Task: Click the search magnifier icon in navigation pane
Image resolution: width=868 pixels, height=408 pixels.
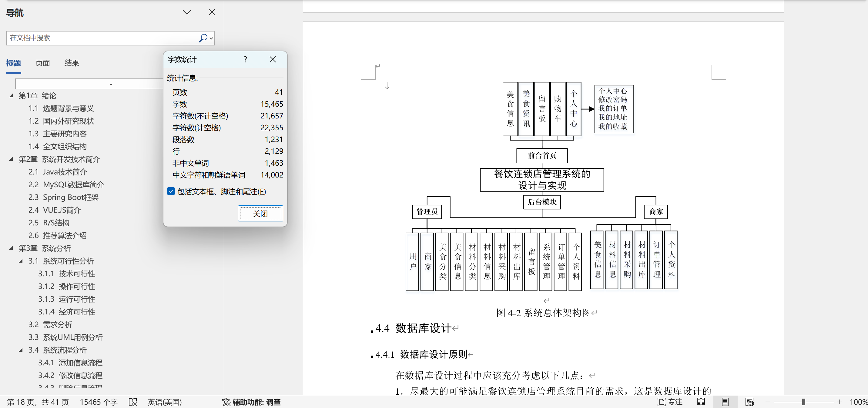Action: [203, 38]
